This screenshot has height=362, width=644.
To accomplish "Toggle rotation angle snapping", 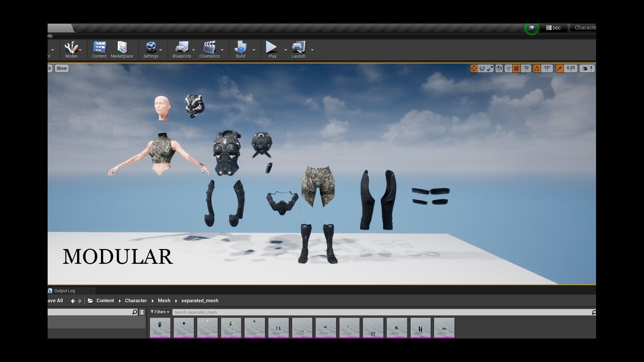I will (537, 68).
